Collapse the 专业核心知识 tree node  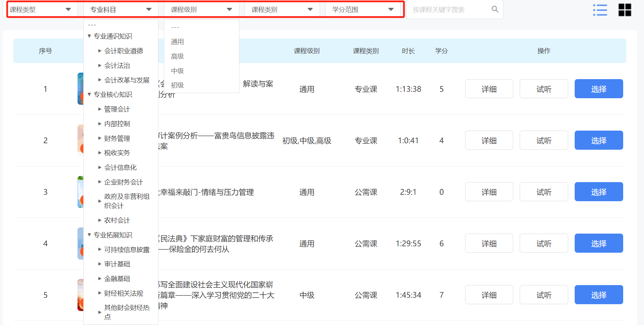[89, 94]
